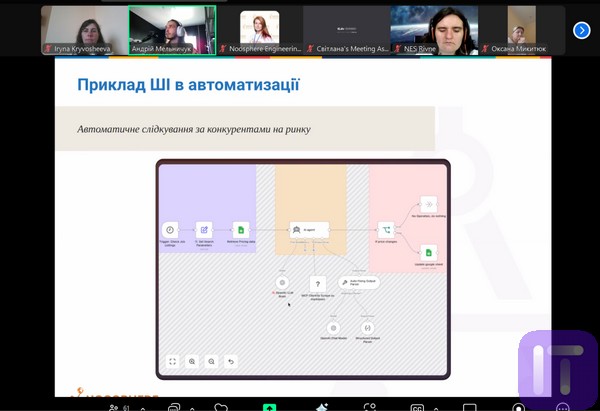This screenshot has height=411, width=600.
Task: Select the Noosphere Engineering participant tile
Action: [259, 30]
